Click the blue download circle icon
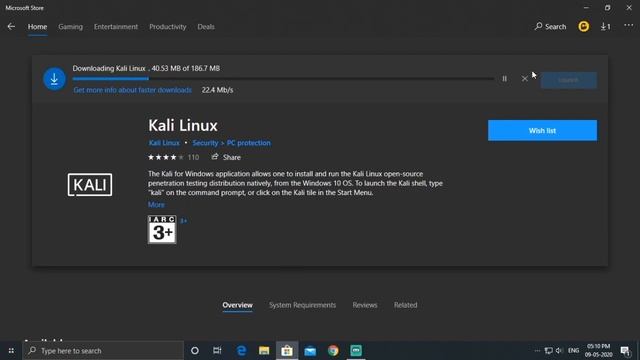Image resolution: width=640 pixels, height=360 pixels. pos(54,79)
